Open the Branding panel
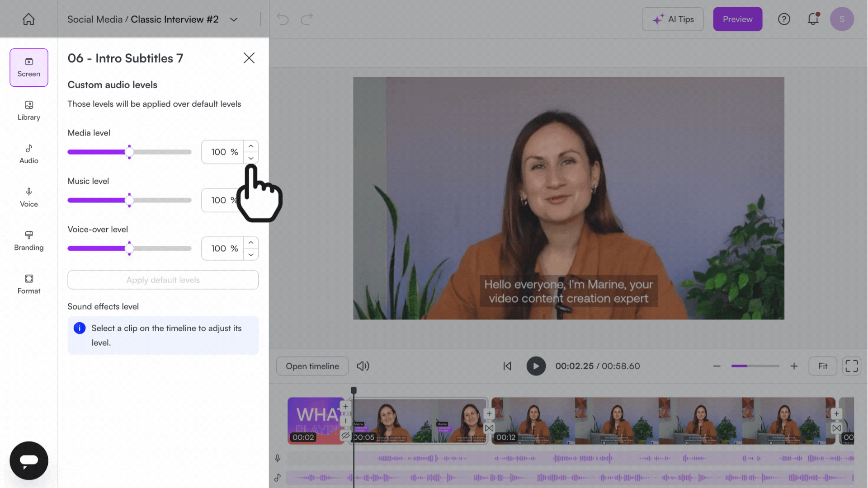Viewport: 868px width, 488px height. (x=29, y=241)
